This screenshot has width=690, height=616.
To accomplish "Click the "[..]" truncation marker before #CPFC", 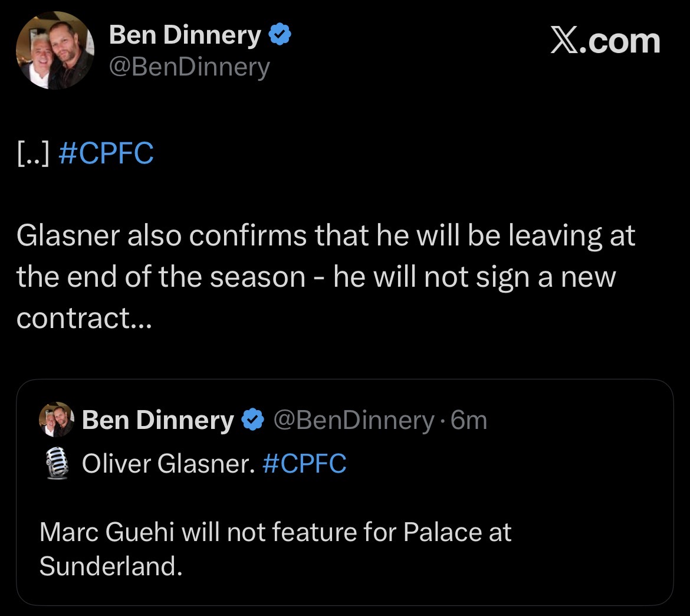I will click(x=35, y=153).
